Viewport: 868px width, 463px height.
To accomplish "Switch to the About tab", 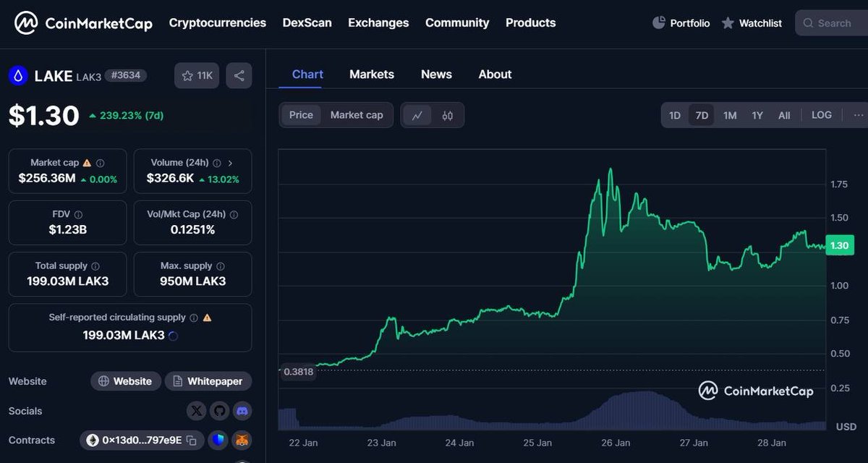I will click(495, 74).
